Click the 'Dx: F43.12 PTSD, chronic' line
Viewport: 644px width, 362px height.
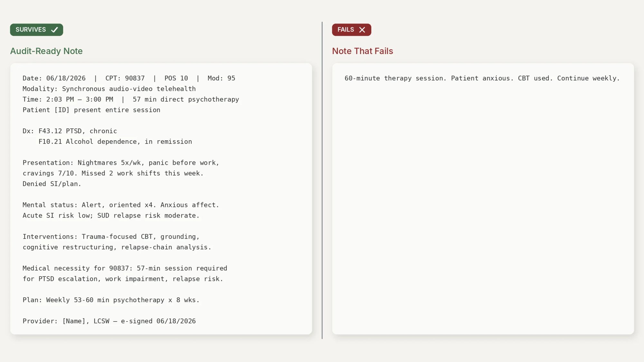point(70,131)
